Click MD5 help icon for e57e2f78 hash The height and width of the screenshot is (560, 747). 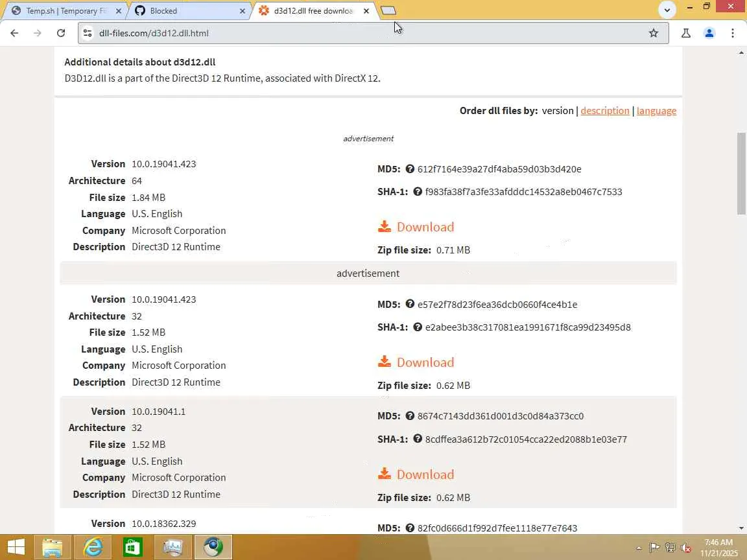(x=410, y=304)
